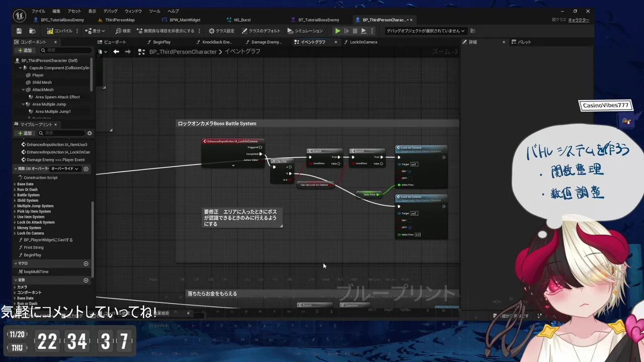Open the play mode options dots
Viewport: 644px width, 362px height.
372,31
